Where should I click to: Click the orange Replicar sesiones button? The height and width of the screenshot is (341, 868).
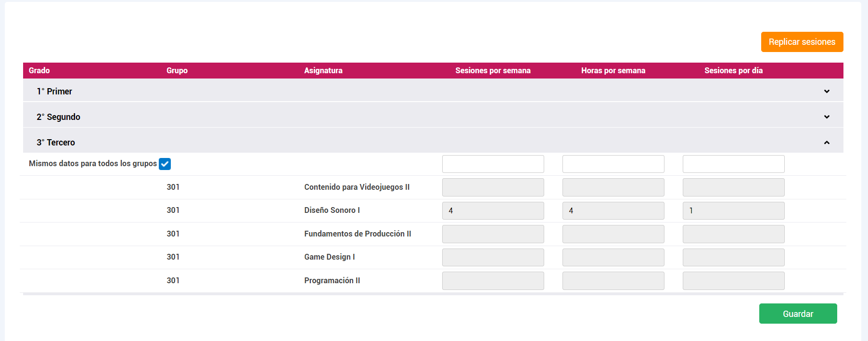point(802,42)
